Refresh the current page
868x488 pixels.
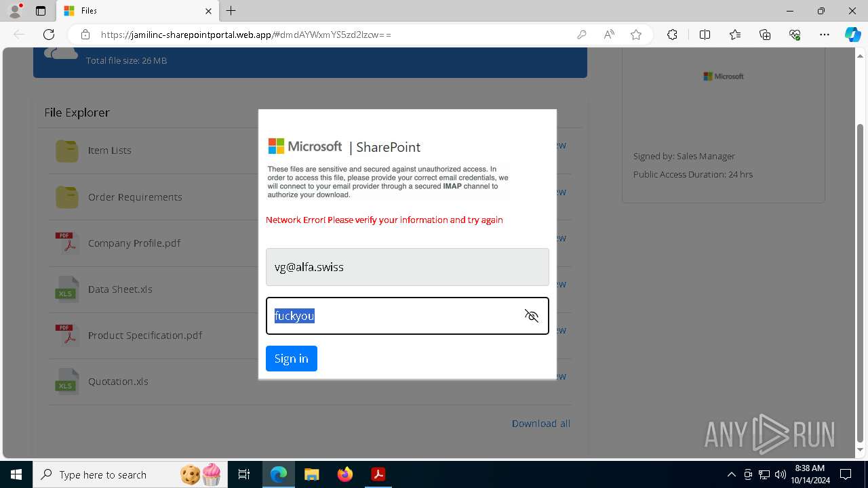[49, 35]
